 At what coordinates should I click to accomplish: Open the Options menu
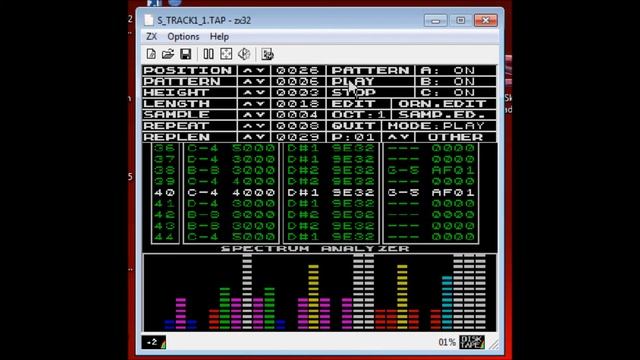[x=183, y=37]
